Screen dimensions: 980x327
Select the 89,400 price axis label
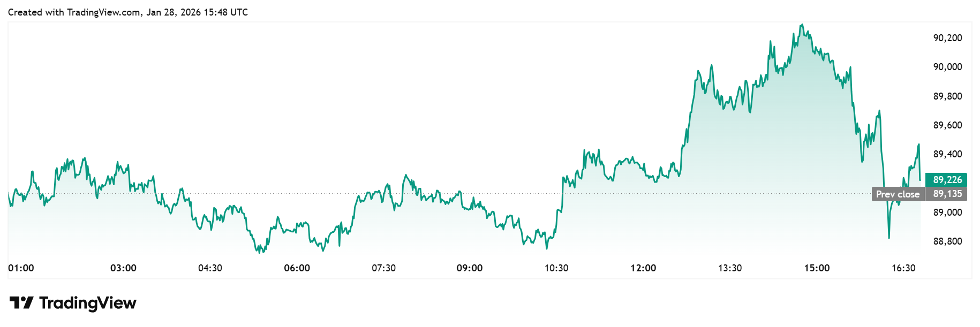pos(947,154)
